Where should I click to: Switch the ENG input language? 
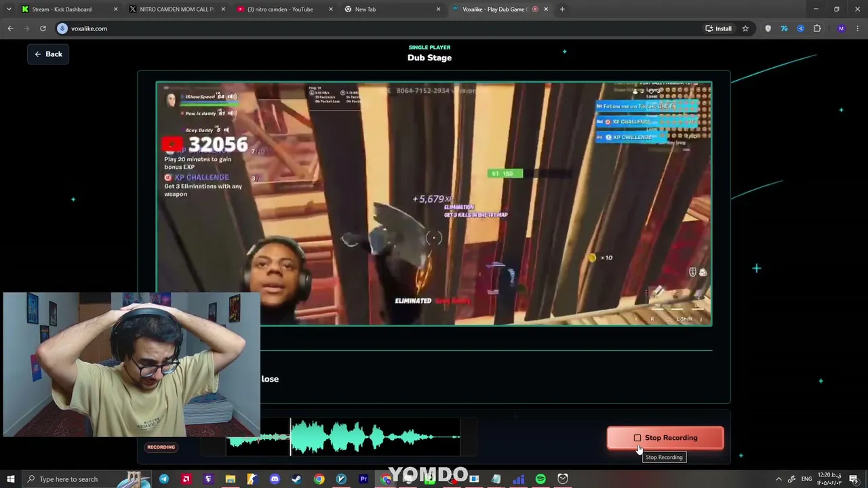click(806, 479)
